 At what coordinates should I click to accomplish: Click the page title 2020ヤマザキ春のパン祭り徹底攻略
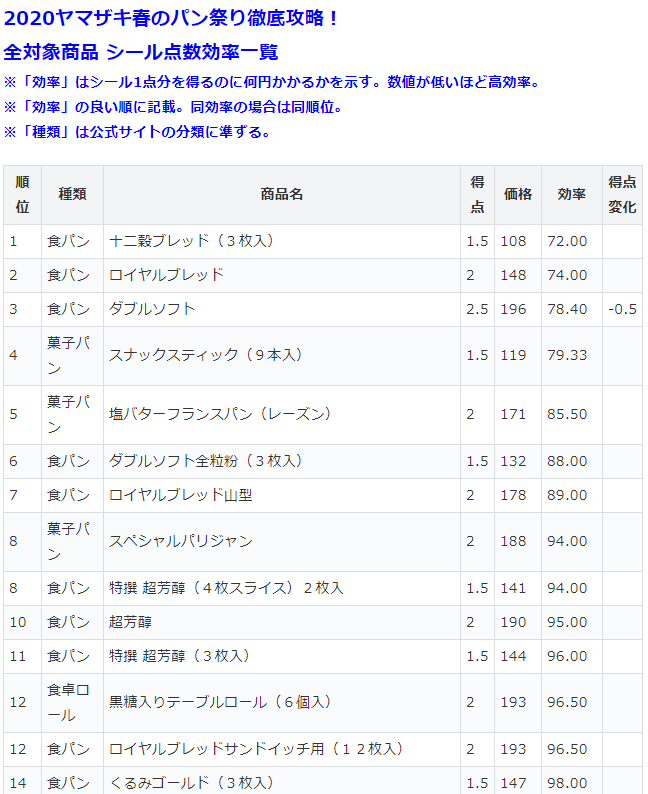[172, 18]
